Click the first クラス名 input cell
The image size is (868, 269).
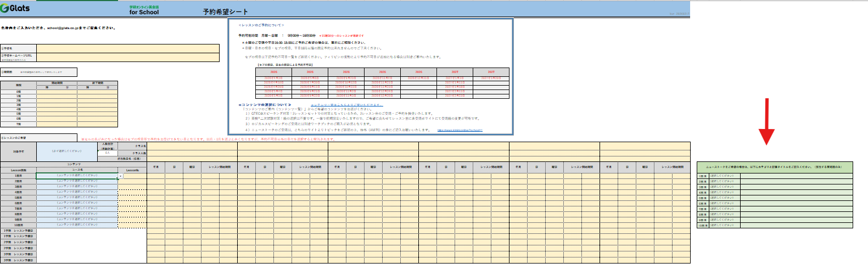(192, 145)
